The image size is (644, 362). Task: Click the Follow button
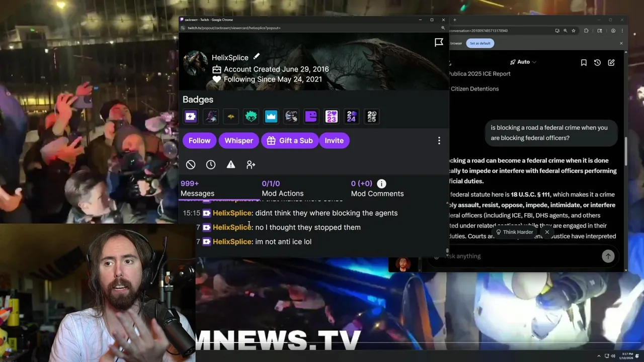click(199, 141)
